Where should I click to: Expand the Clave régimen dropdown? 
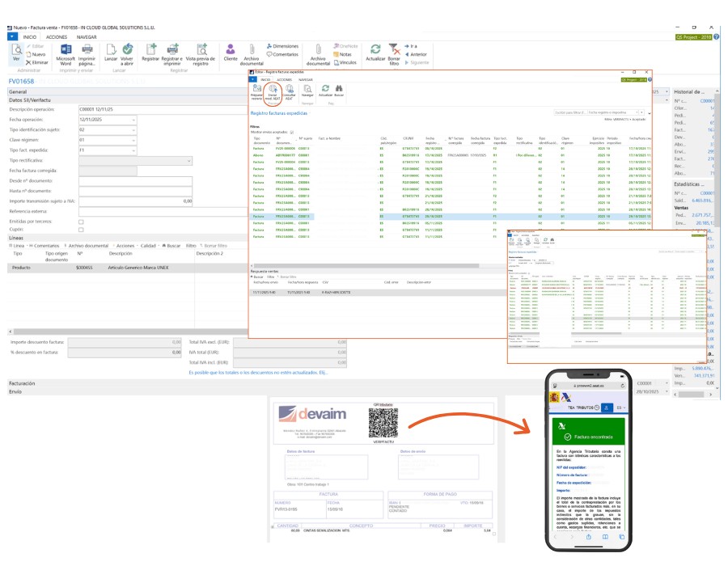click(x=133, y=140)
